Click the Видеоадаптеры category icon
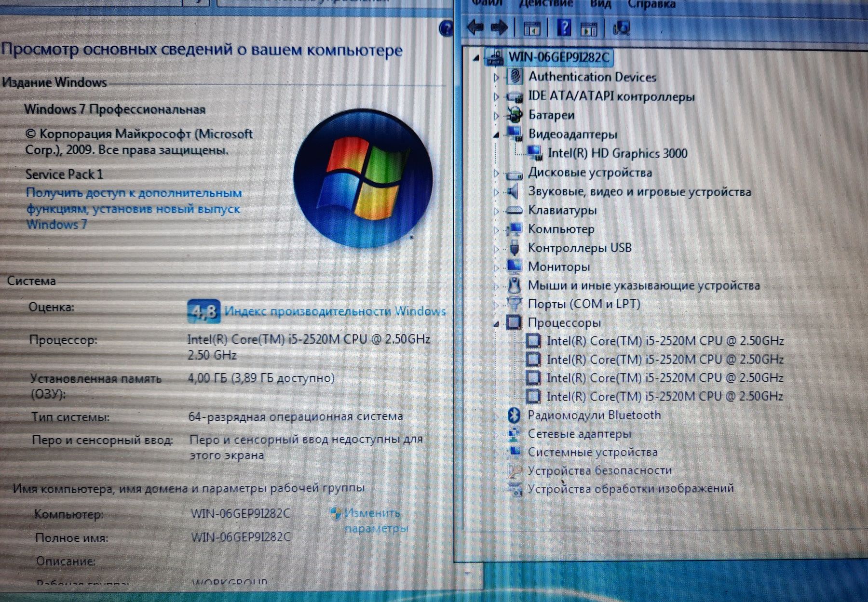868x602 pixels. [x=515, y=134]
